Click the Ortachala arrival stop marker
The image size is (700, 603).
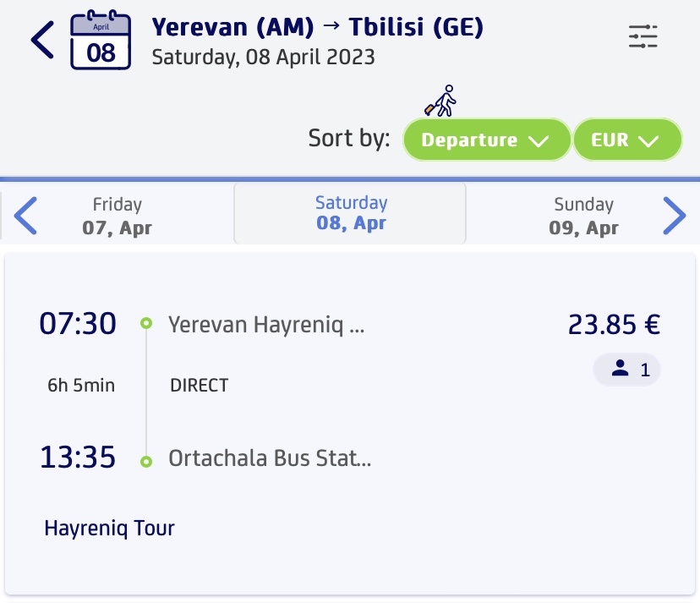tap(146, 461)
